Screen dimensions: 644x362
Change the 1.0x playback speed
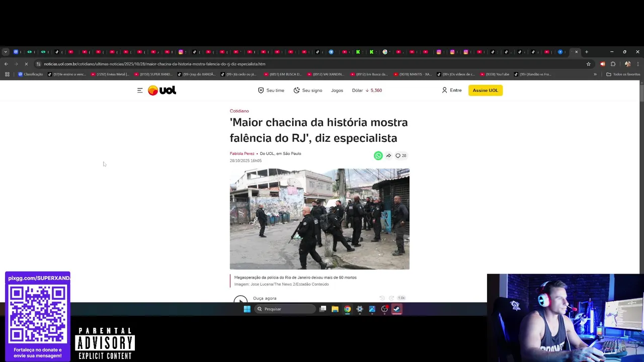coord(401,298)
